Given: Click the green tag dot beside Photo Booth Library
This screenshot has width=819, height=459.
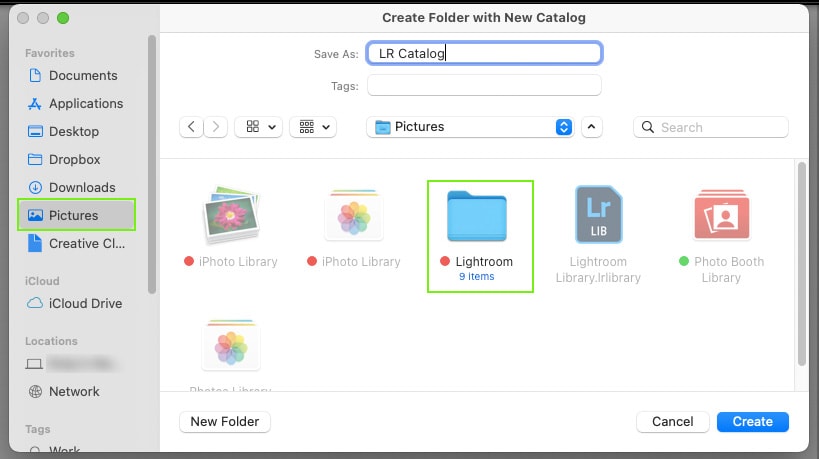Looking at the screenshot, I should tap(684, 261).
